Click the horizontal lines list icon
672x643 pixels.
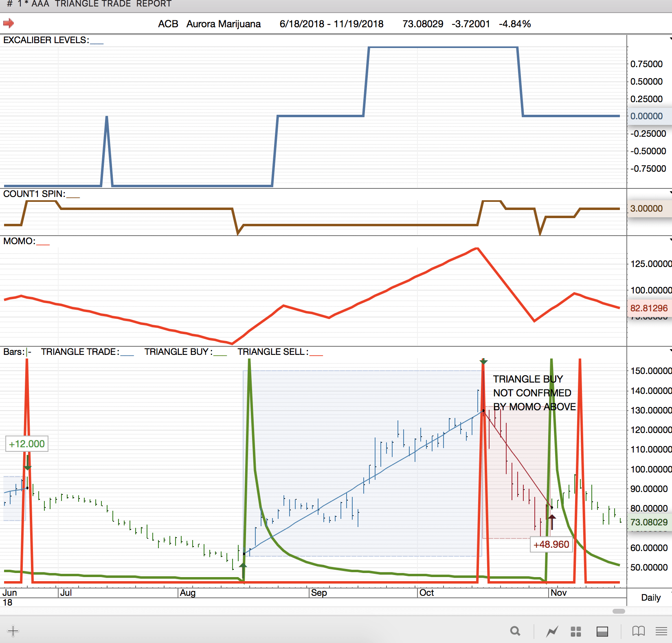[x=661, y=631]
